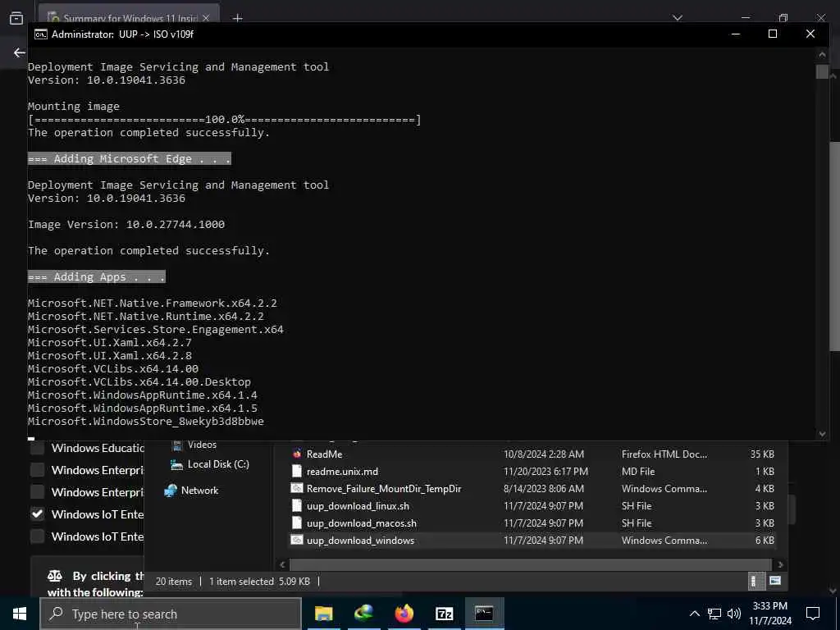Click the scales icon beside By clicking text

(x=55, y=576)
